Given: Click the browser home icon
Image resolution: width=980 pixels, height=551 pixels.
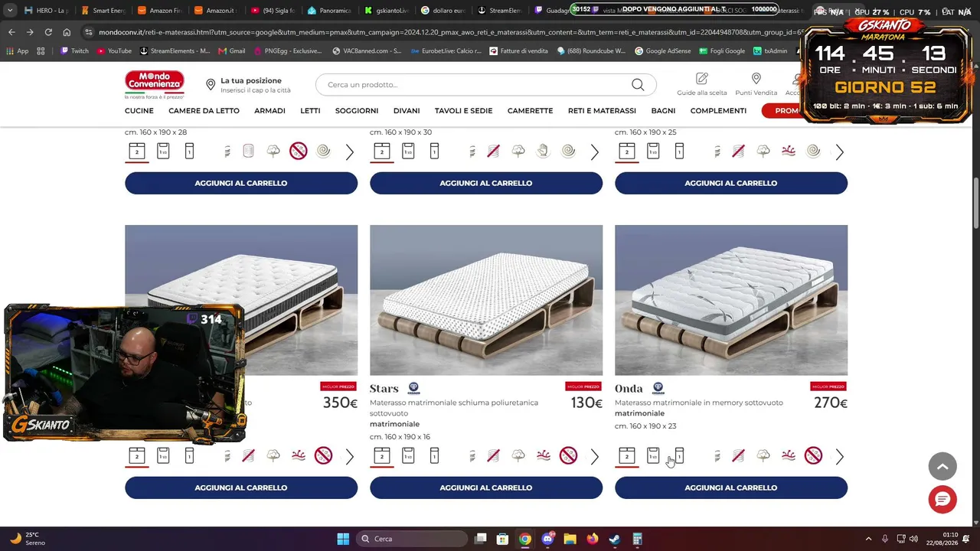Looking at the screenshot, I should tap(67, 32).
